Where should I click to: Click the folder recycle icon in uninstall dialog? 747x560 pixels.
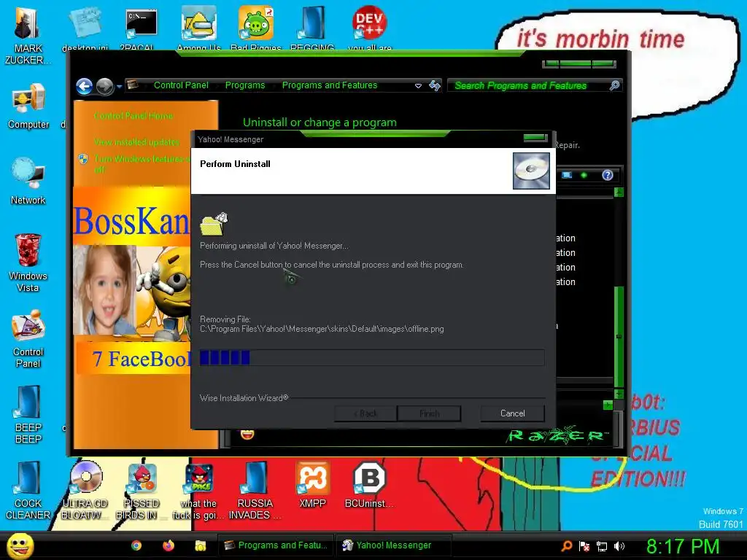click(x=214, y=225)
